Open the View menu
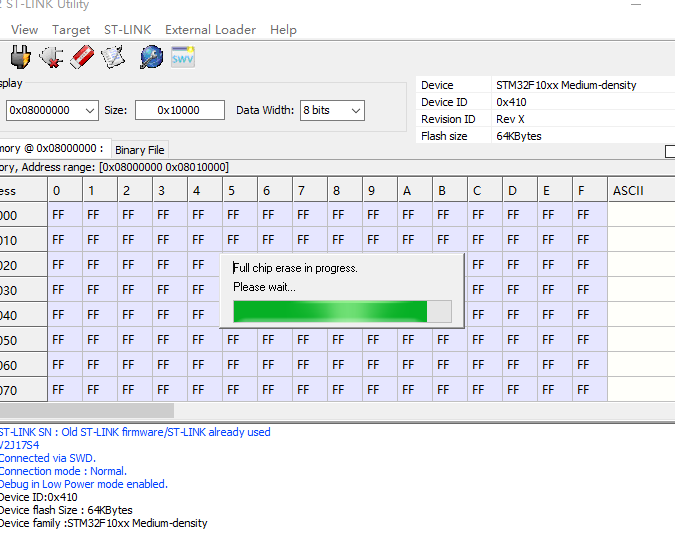The width and height of the screenshot is (675, 548). pos(25,30)
